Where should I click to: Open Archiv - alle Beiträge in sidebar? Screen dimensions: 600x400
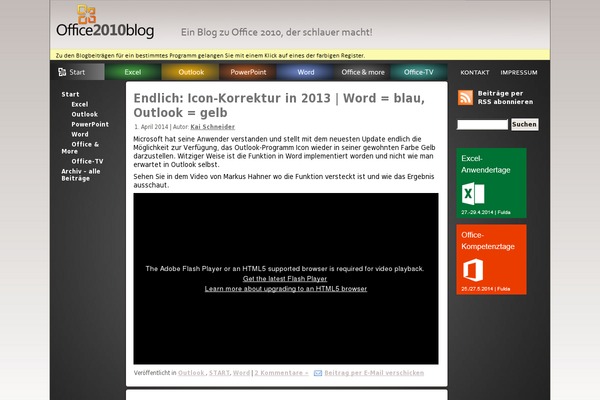tap(81, 175)
